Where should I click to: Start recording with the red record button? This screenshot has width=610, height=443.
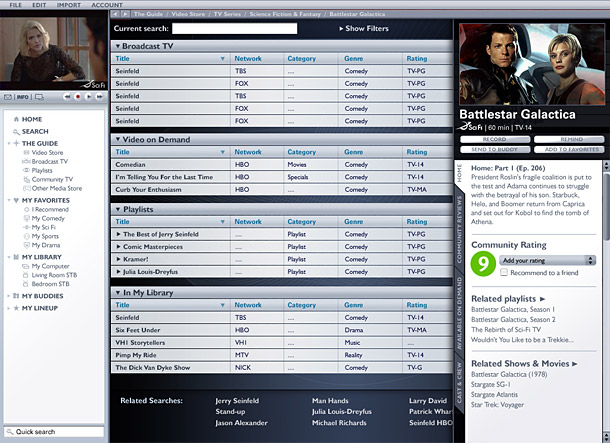(78, 96)
